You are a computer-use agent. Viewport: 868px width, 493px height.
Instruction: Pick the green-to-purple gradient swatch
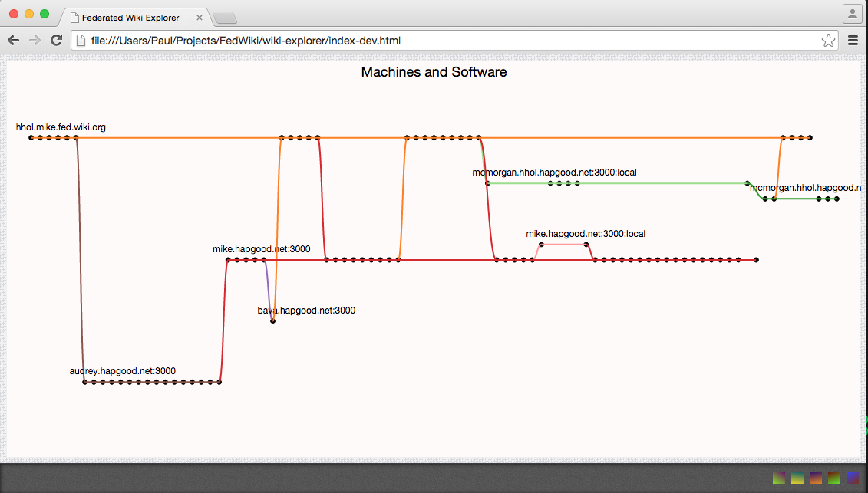point(779,478)
